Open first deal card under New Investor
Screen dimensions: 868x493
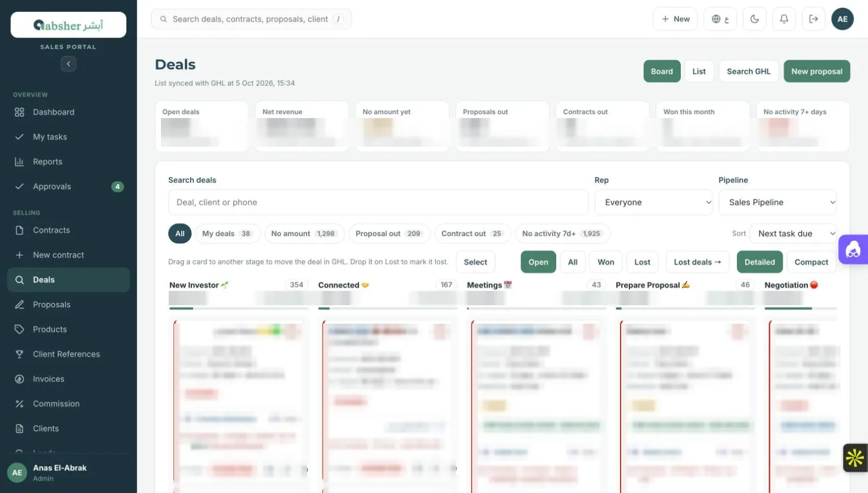click(x=238, y=406)
